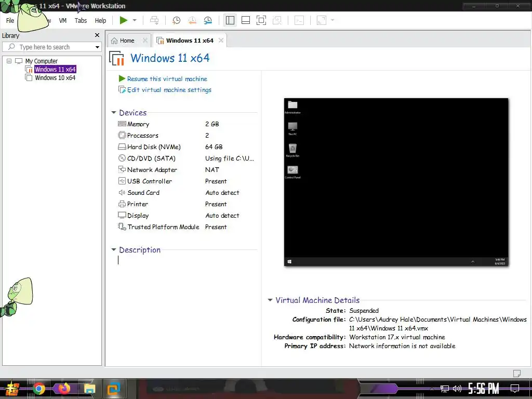This screenshot has height=399, width=532.
Task: Click the Sound Card speaker icon
Action: coord(122,192)
